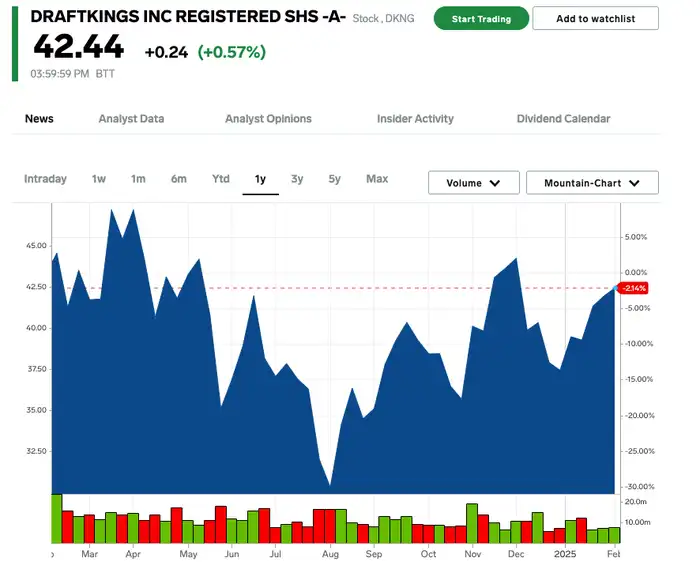The width and height of the screenshot is (700, 573).
Task: Click the red -2.14% price marker
Action: pos(633,288)
